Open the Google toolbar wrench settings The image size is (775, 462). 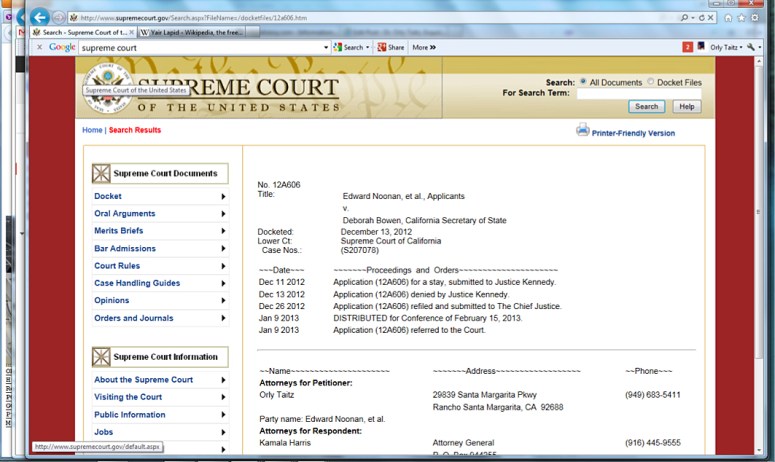(753, 47)
